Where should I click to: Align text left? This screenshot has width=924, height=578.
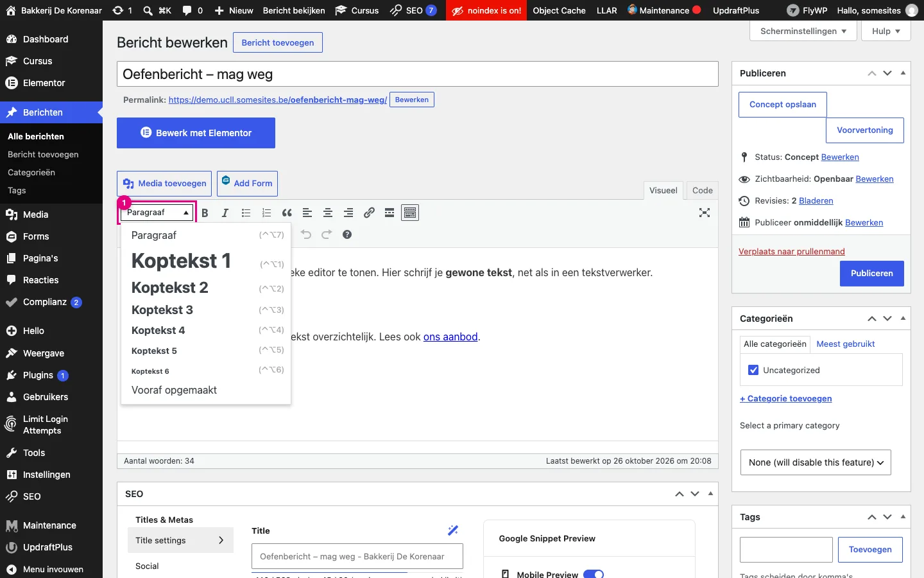tap(307, 213)
